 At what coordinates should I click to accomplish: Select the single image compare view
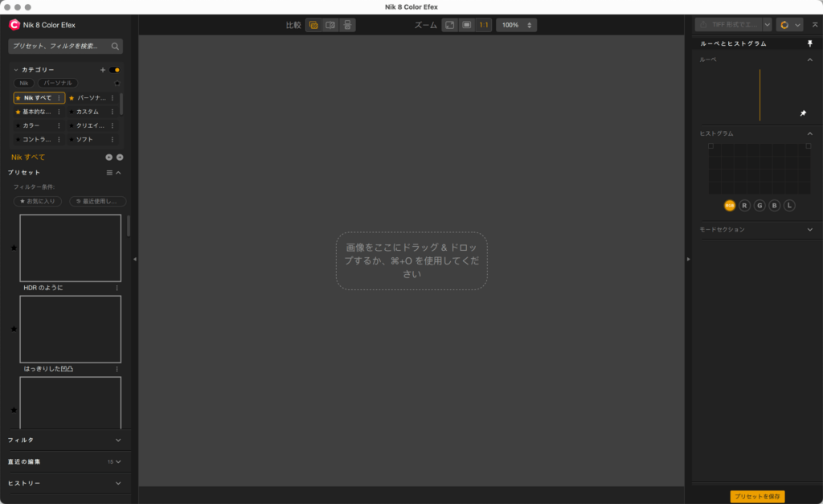(x=313, y=25)
